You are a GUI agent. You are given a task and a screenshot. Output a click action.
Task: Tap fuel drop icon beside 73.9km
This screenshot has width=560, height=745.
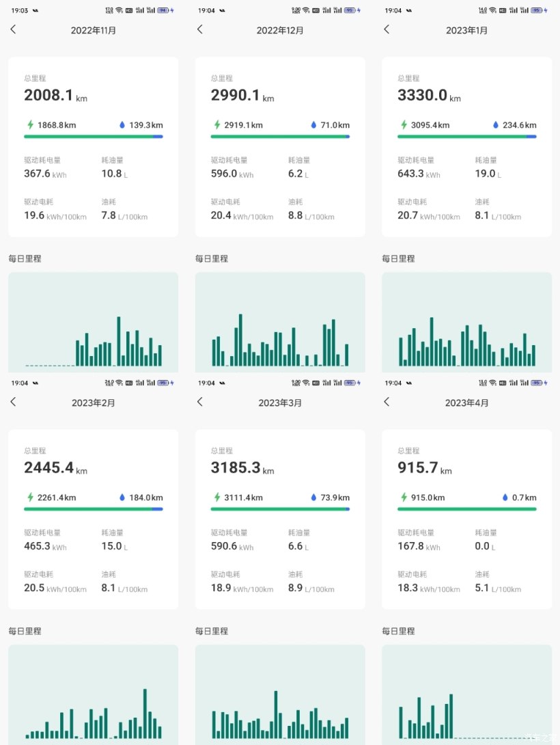click(x=313, y=497)
